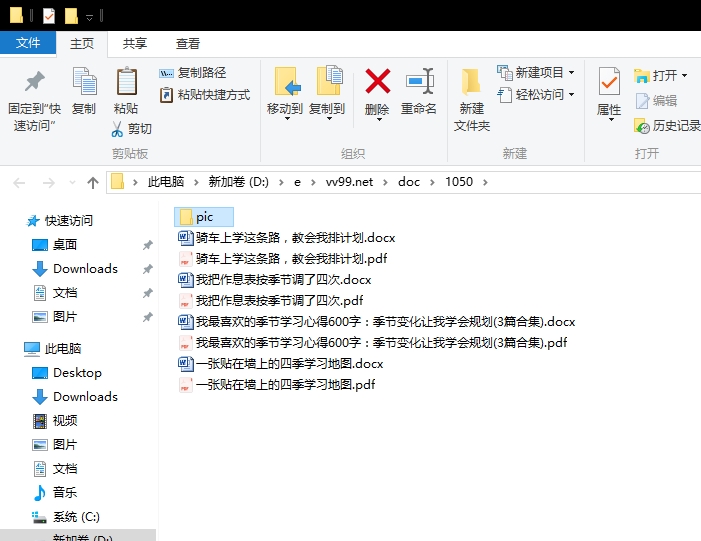Open the Properties button
701x541 pixels.
[609, 93]
